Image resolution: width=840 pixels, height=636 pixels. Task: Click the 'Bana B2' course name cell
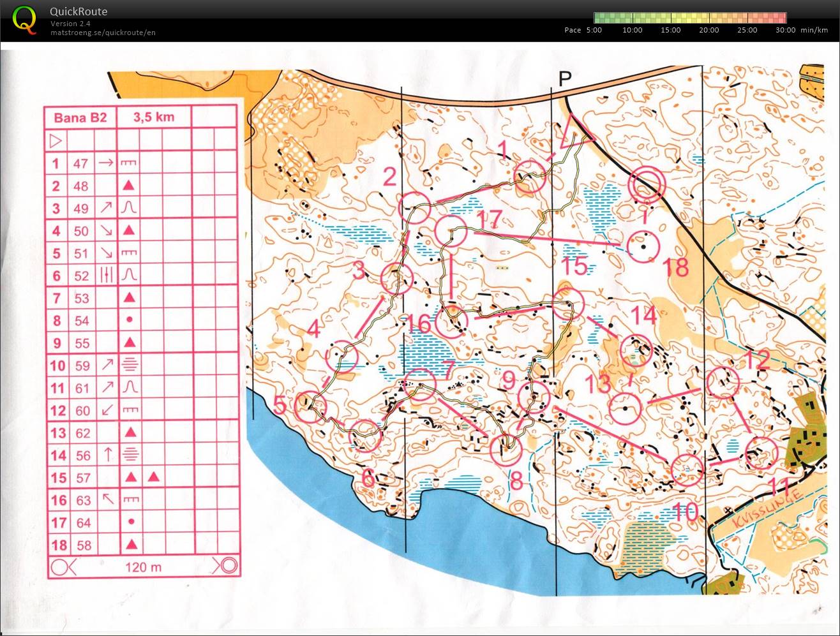80,117
